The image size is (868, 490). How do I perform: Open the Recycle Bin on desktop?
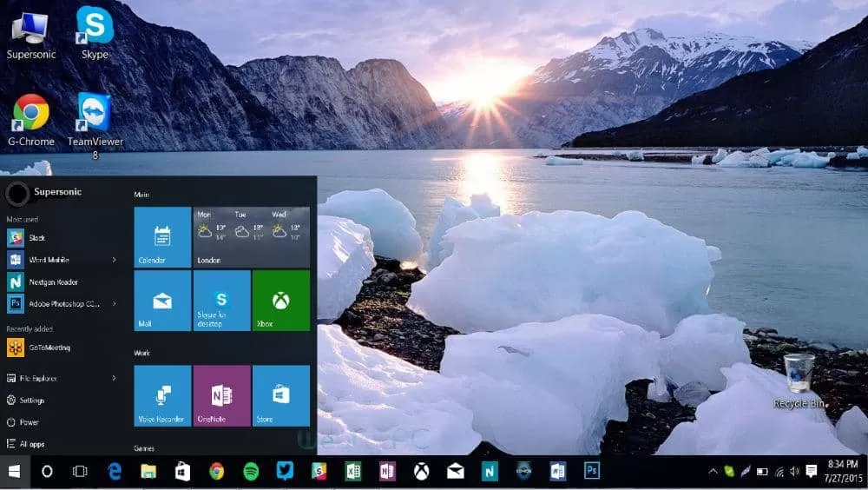[799, 381]
